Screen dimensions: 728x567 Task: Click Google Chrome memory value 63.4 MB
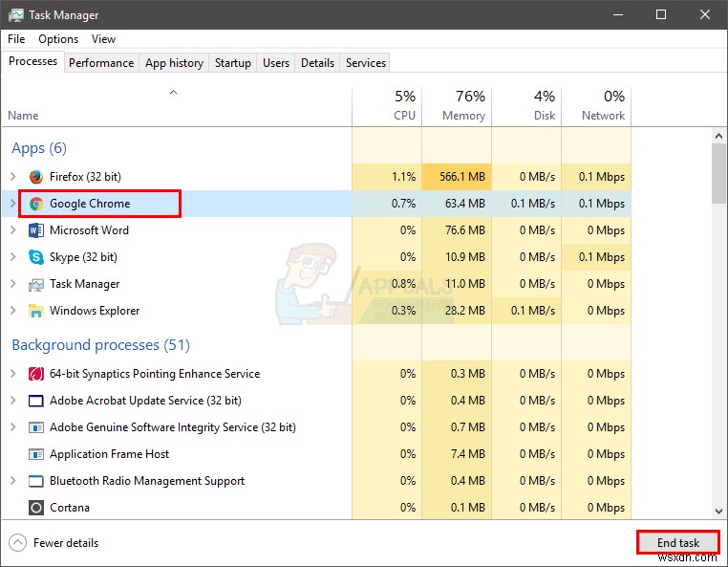pos(464,204)
